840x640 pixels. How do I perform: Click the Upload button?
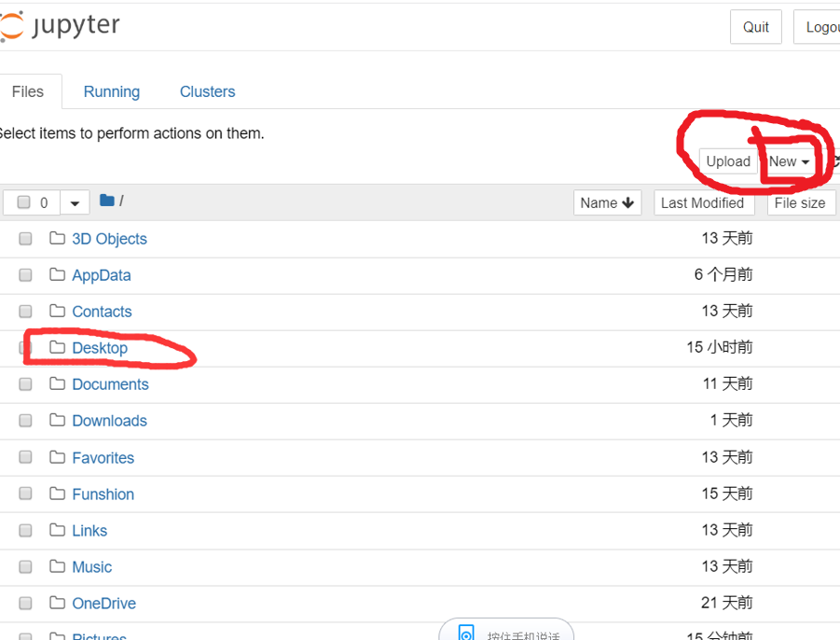[x=728, y=161]
